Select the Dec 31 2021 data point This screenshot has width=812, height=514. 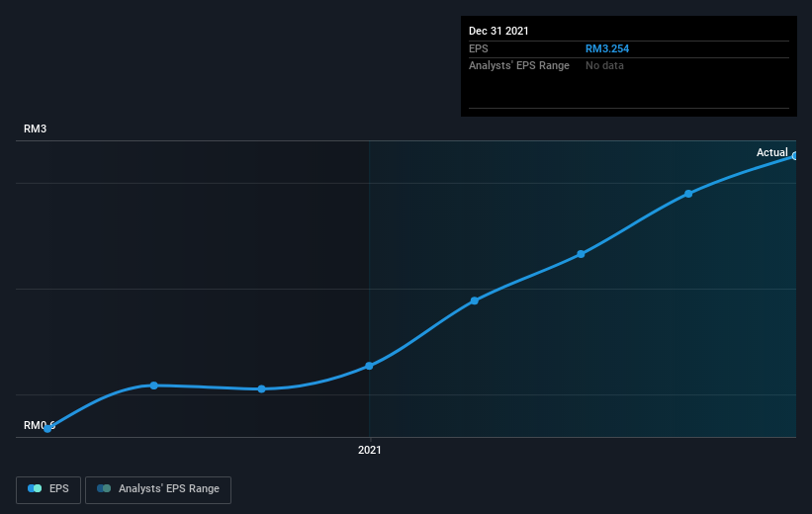coord(795,156)
